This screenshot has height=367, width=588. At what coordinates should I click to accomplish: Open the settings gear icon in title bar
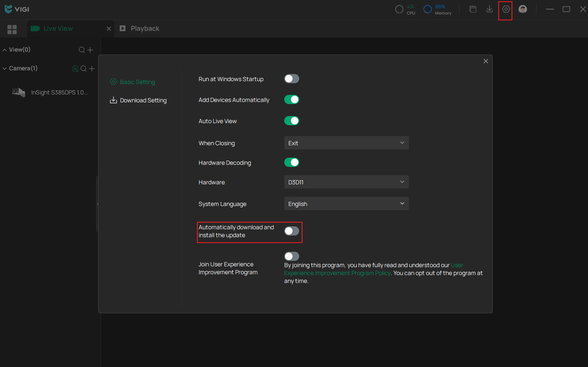(x=506, y=9)
